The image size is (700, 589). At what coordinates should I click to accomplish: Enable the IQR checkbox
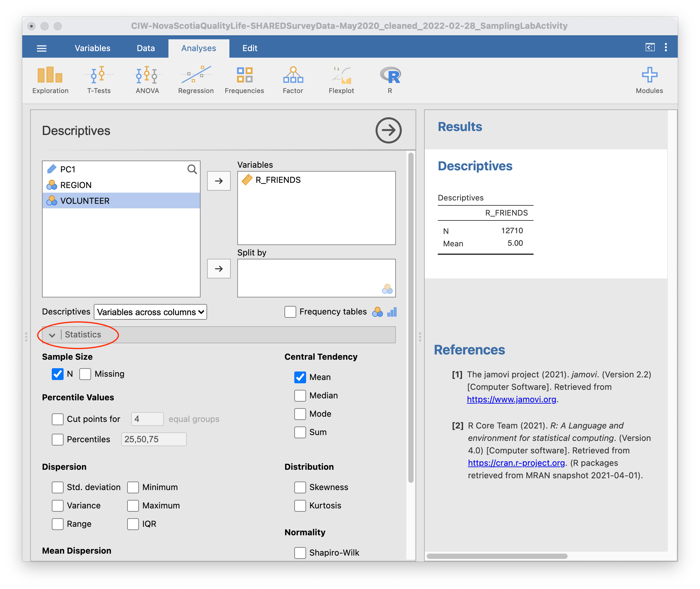(x=133, y=524)
